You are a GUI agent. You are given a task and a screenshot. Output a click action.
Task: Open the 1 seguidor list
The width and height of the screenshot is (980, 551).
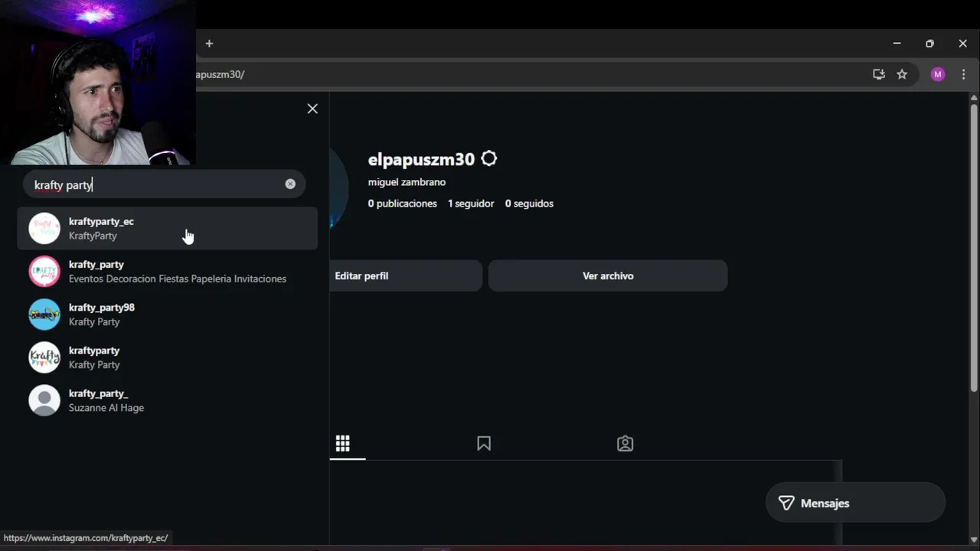tap(471, 204)
